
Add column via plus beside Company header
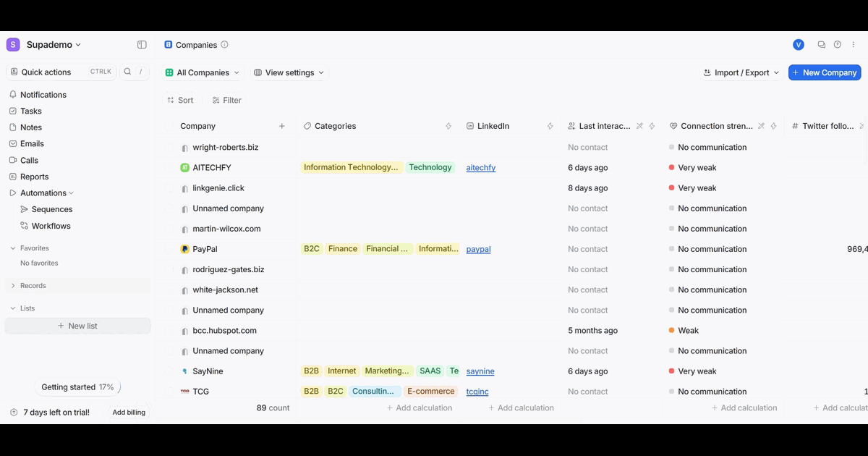pos(282,126)
